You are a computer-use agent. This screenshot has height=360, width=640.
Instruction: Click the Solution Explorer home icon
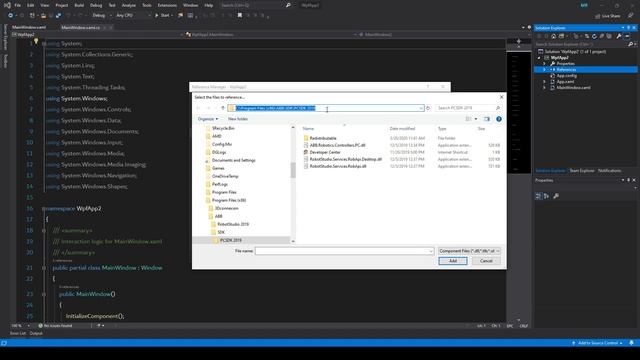click(x=553, y=36)
